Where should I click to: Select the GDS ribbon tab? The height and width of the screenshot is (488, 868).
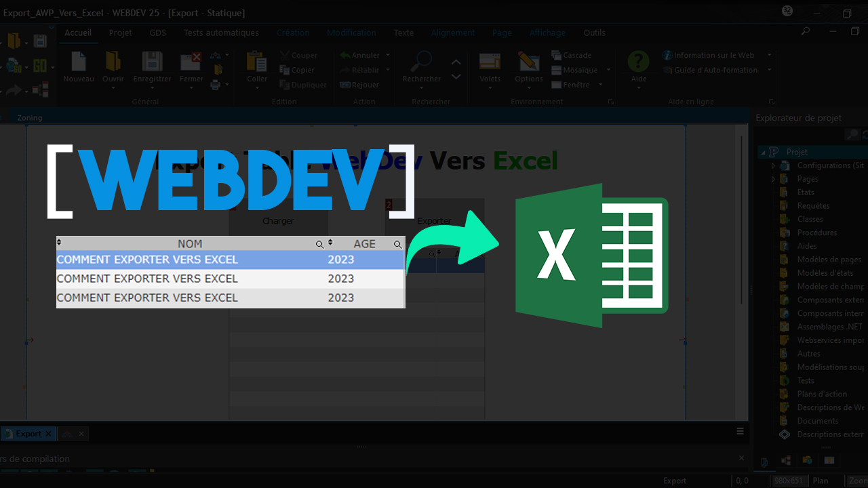point(157,33)
